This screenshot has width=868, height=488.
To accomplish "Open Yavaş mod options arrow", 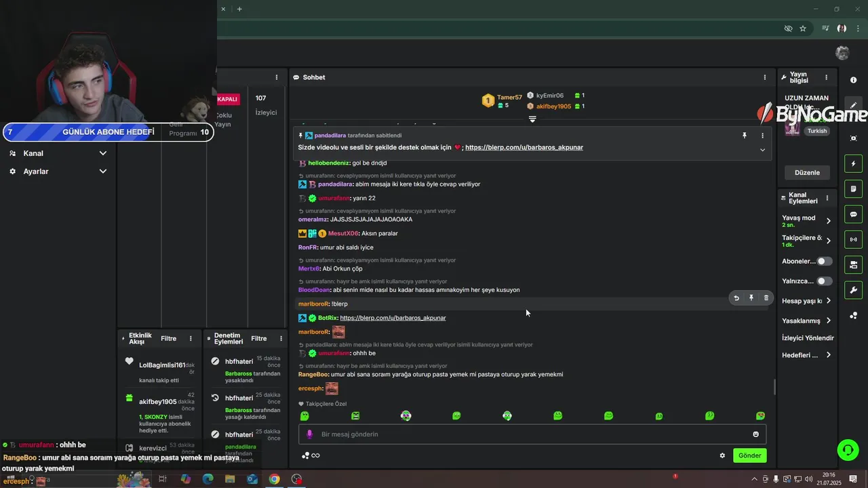I will [828, 220].
